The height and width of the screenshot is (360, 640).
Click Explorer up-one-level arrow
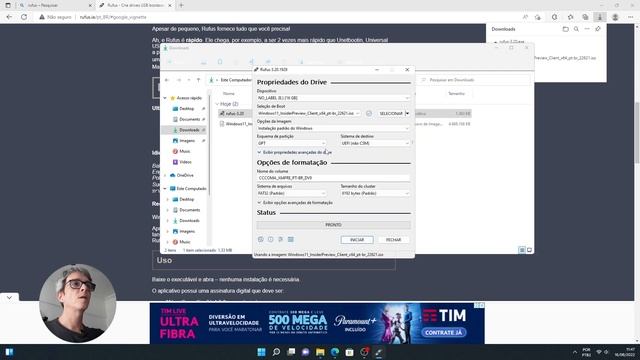[198, 80]
